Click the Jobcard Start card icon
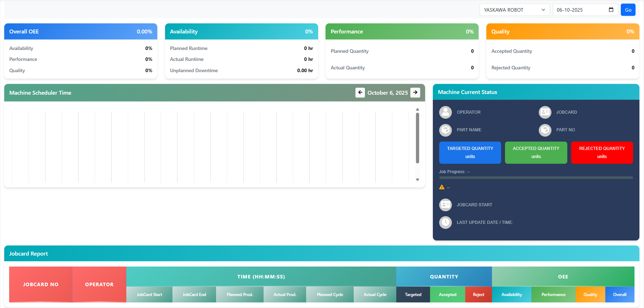Viewport: 644px width, 308px height. click(445, 205)
